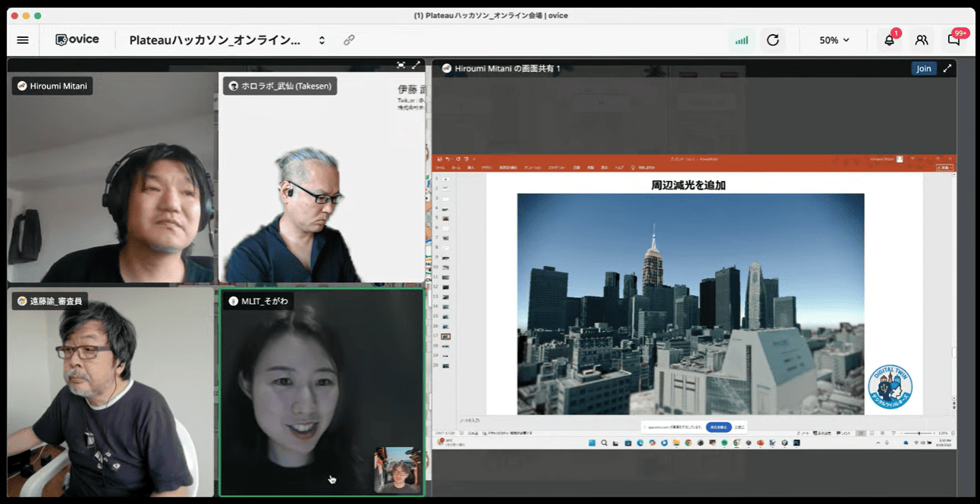This screenshot has width=980, height=504.
Task: Open the chat icon showing 99+
Action: pos(954,40)
